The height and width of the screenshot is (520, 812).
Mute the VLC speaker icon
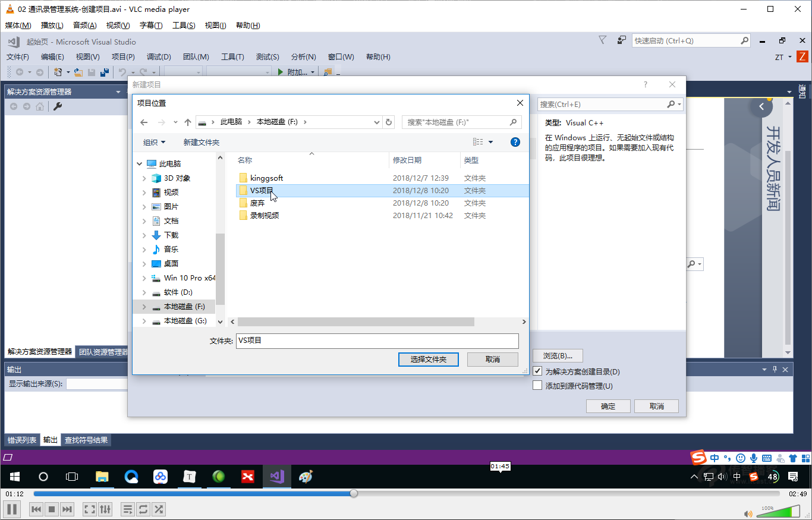(748, 513)
